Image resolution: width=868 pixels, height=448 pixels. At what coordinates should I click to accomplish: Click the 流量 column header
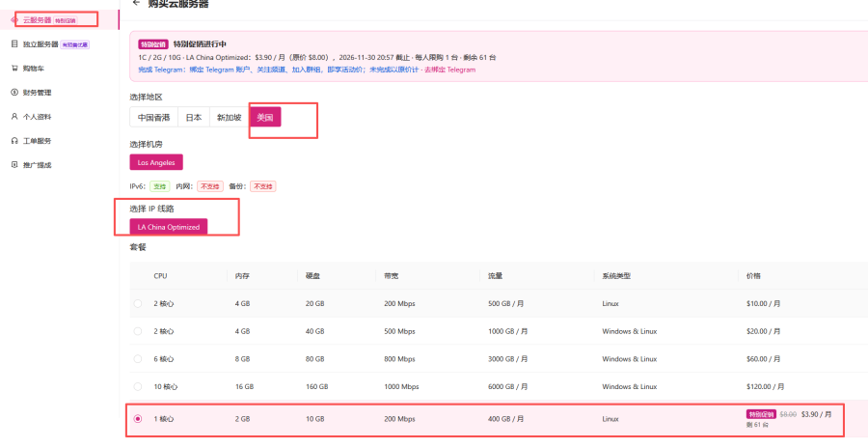pos(496,275)
